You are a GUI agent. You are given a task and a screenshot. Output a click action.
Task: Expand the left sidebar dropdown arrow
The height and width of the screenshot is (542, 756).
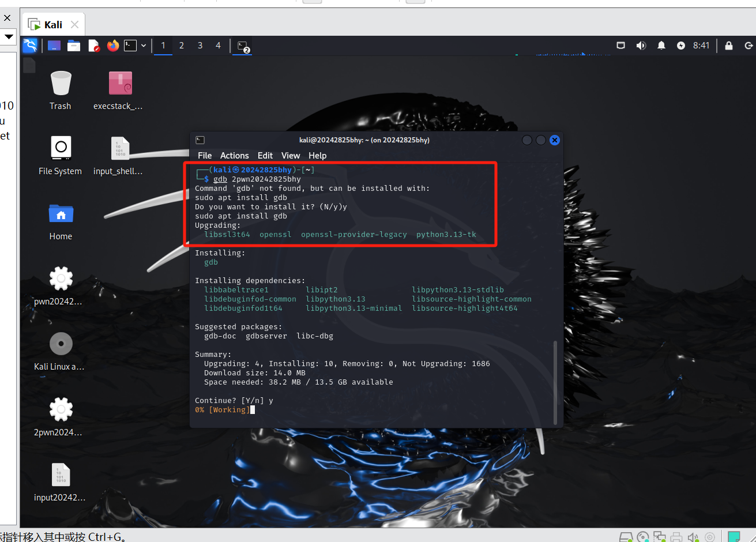coord(8,37)
